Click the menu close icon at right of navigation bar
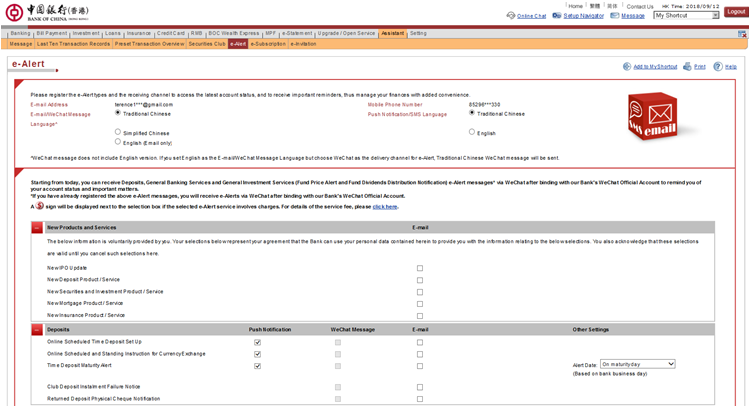 [742, 34]
